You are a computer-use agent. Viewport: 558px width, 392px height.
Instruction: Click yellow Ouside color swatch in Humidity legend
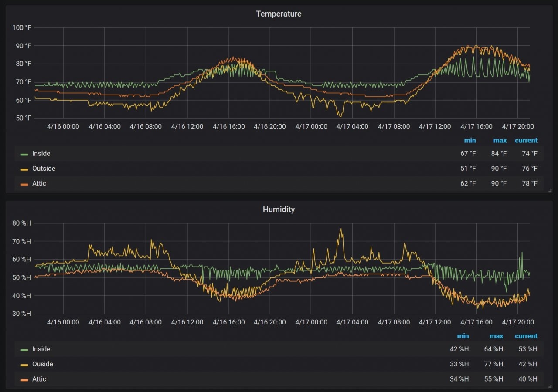24,365
